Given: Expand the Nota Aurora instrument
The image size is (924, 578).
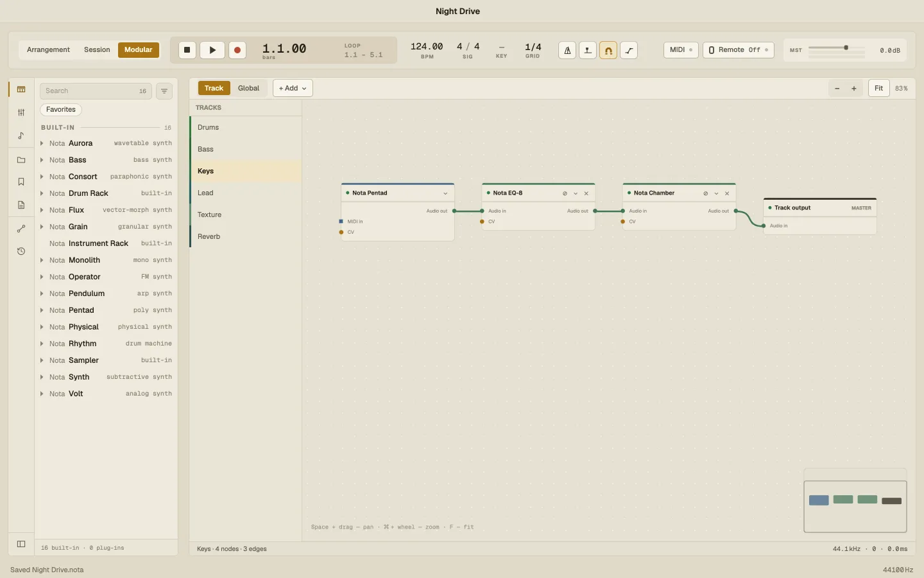Looking at the screenshot, I should click(x=42, y=143).
